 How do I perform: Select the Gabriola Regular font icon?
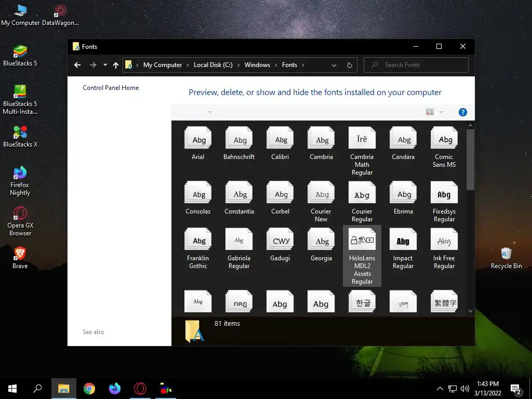tap(239, 239)
